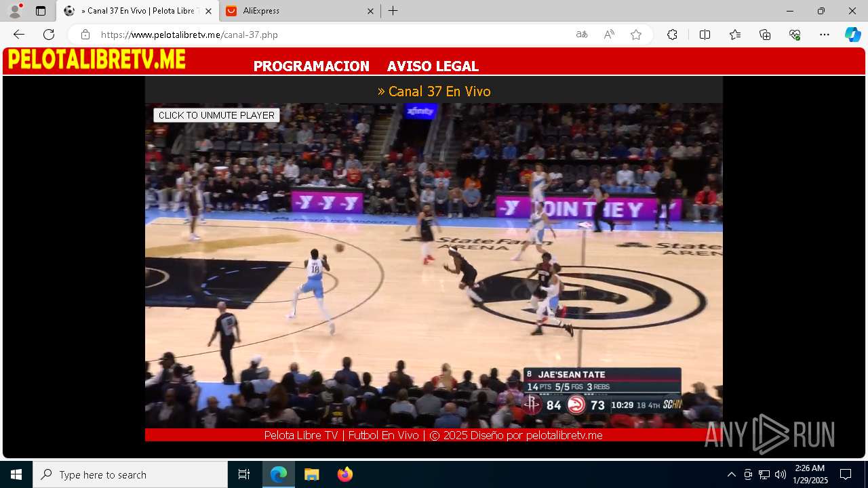Launch Firefox from the taskbar
The image size is (868, 488).
344,474
